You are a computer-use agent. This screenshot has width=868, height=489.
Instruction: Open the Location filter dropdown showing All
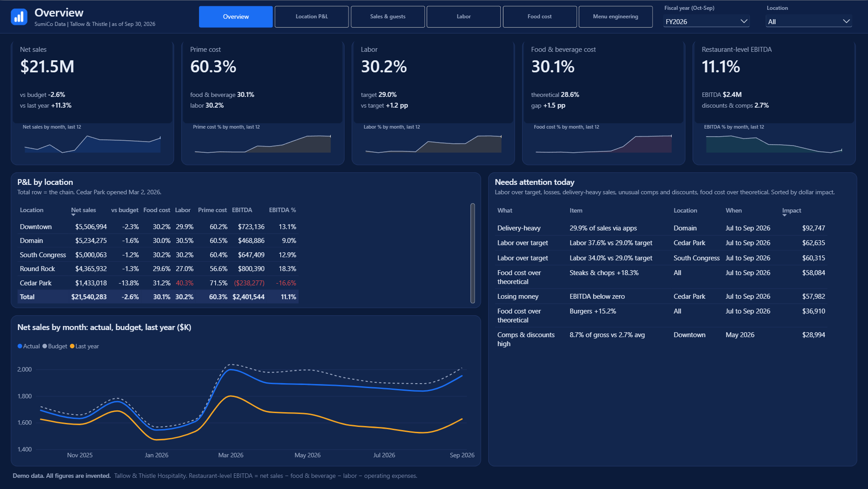point(809,21)
